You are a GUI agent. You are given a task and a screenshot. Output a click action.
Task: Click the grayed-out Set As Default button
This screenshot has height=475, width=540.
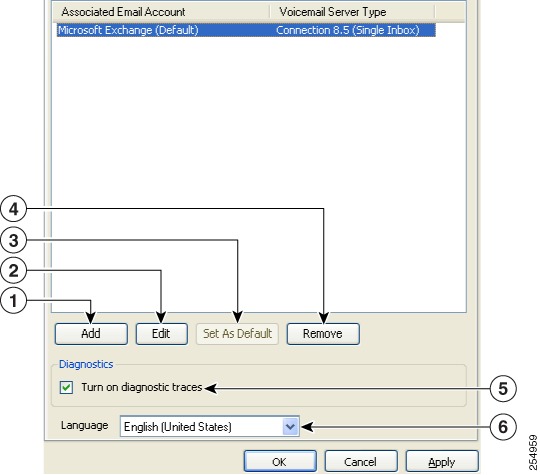[237, 334]
